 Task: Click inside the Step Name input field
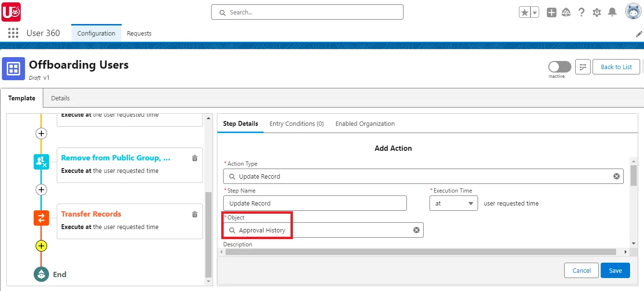[315, 203]
